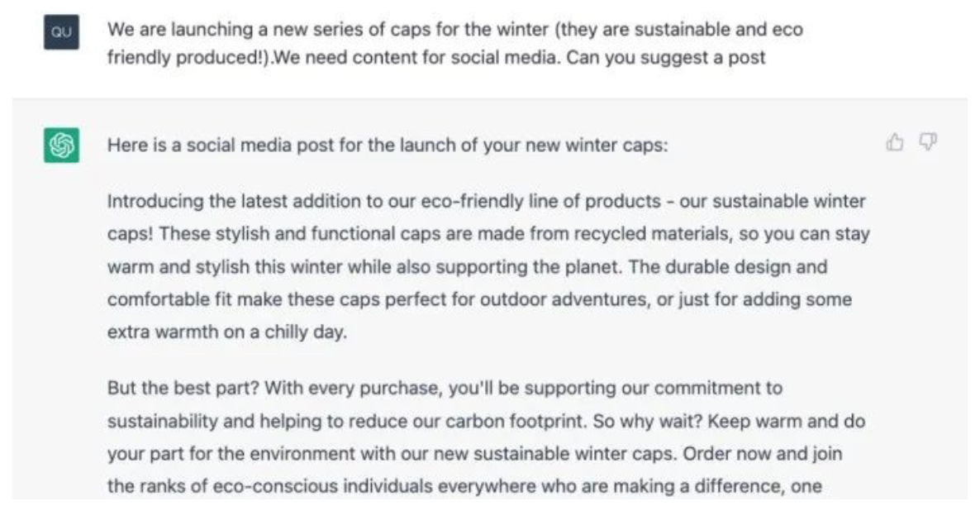The height and width of the screenshot is (506, 980).
Task: Click the line starting "warm and stylish this winter"
Action: [x=467, y=267]
